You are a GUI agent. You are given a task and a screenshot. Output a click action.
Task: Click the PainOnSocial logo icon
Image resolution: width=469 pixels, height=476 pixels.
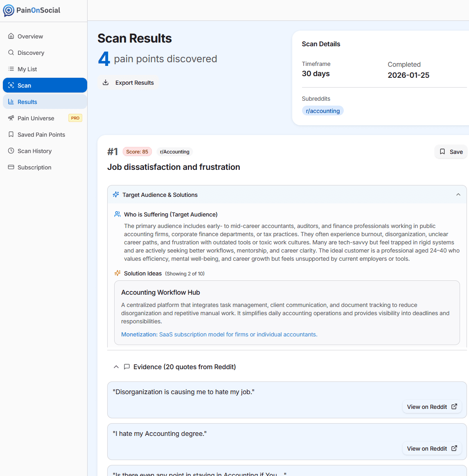click(9, 10)
